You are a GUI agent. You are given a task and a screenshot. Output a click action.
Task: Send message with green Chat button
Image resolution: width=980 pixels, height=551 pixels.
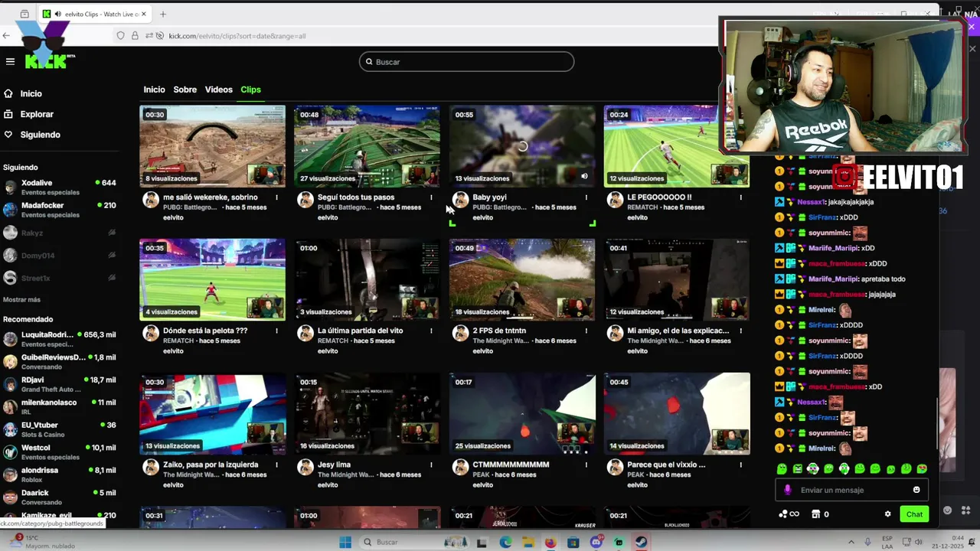914,514
